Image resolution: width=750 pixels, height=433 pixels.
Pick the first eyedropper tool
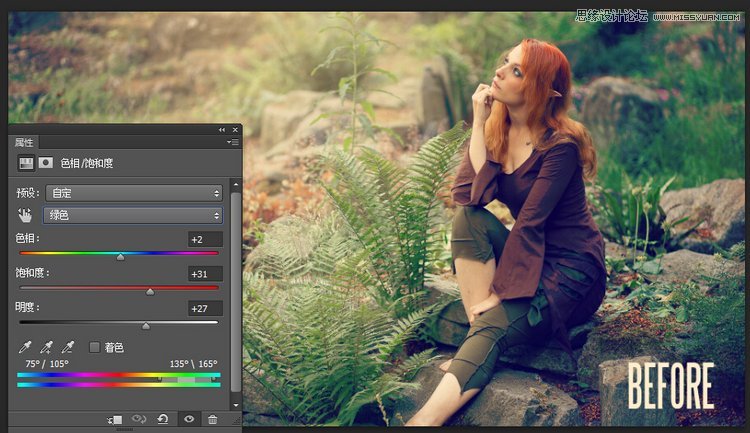pyautogui.click(x=26, y=347)
